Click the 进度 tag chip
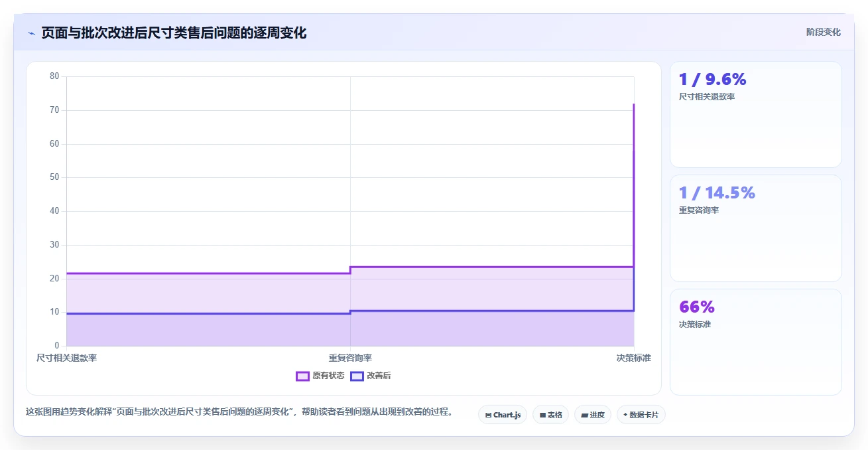Image resolution: width=868 pixels, height=450 pixels. pyautogui.click(x=592, y=415)
